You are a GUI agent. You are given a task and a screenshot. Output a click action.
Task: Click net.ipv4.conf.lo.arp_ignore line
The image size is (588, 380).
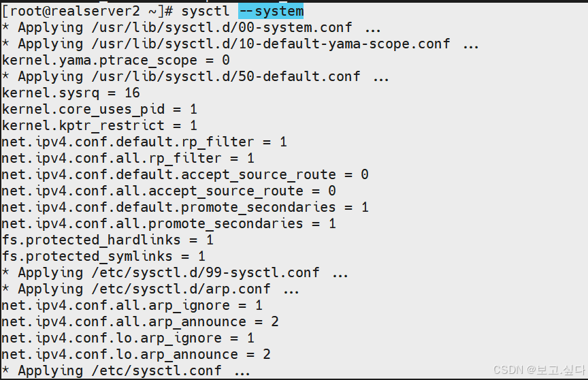click(128, 338)
